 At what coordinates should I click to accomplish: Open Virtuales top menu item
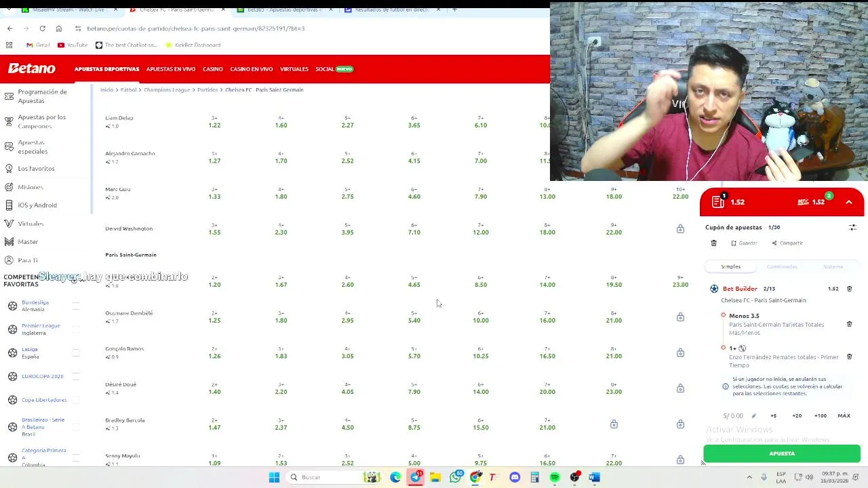(x=294, y=69)
